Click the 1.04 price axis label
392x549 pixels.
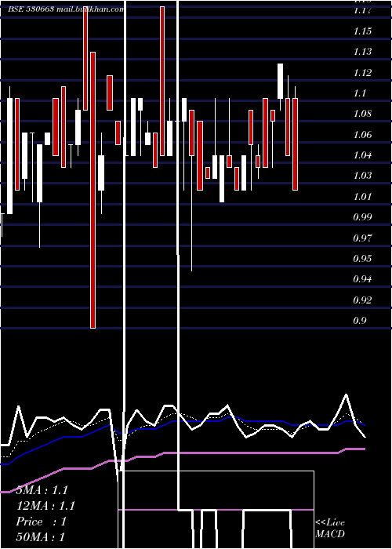362,155
